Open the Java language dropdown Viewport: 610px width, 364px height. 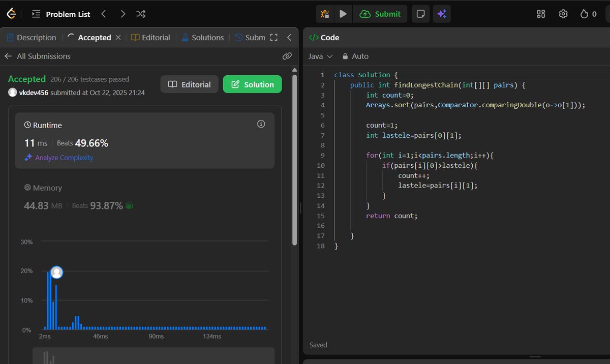click(321, 56)
